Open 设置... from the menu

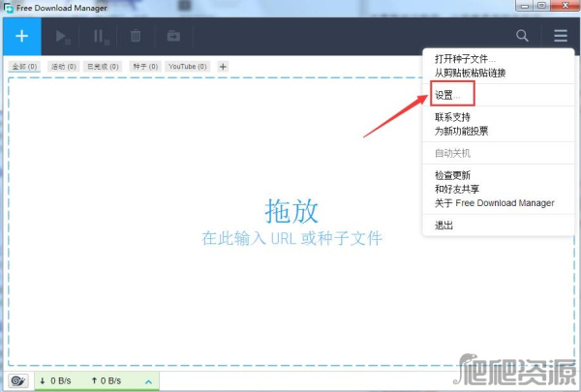click(447, 95)
